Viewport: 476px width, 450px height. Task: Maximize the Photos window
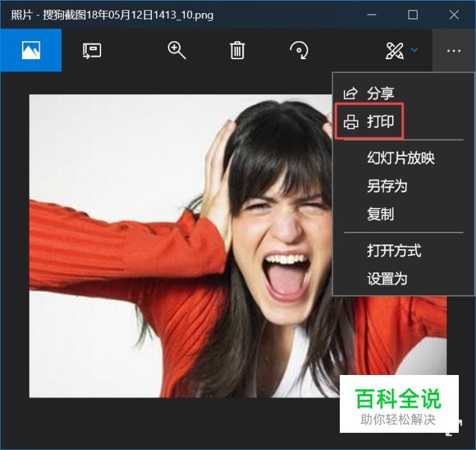click(413, 14)
